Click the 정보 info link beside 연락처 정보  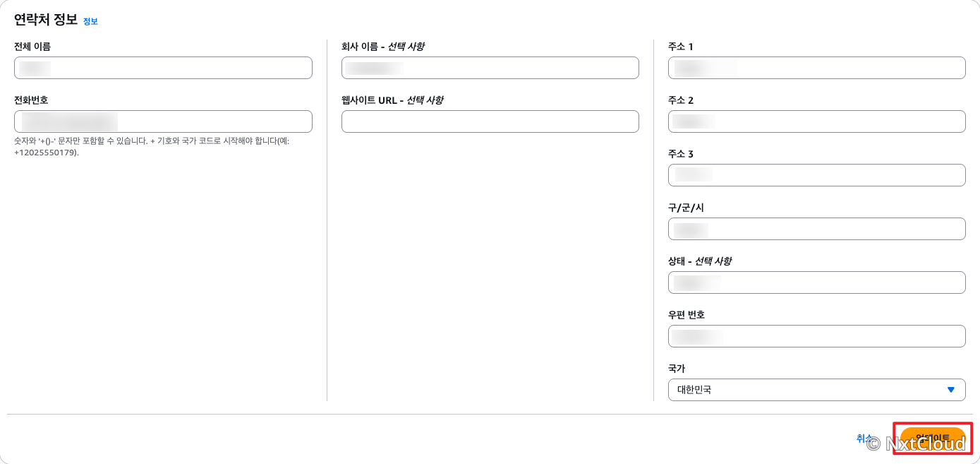tap(90, 21)
